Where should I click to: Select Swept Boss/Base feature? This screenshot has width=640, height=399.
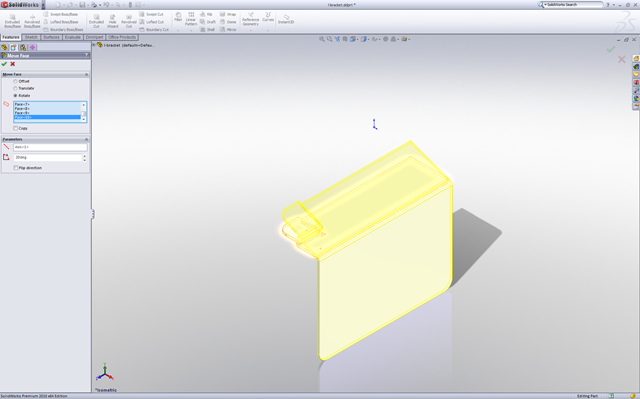click(60, 14)
